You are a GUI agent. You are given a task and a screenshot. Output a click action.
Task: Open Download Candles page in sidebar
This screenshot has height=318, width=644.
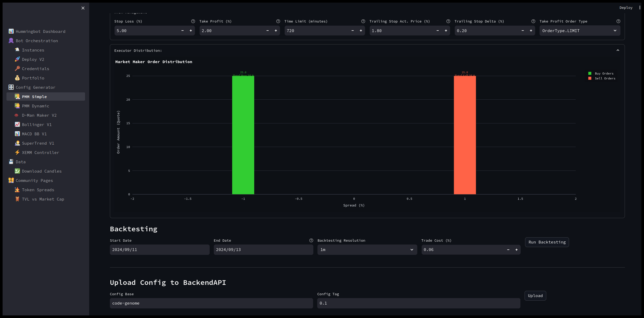[x=42, y=171]
